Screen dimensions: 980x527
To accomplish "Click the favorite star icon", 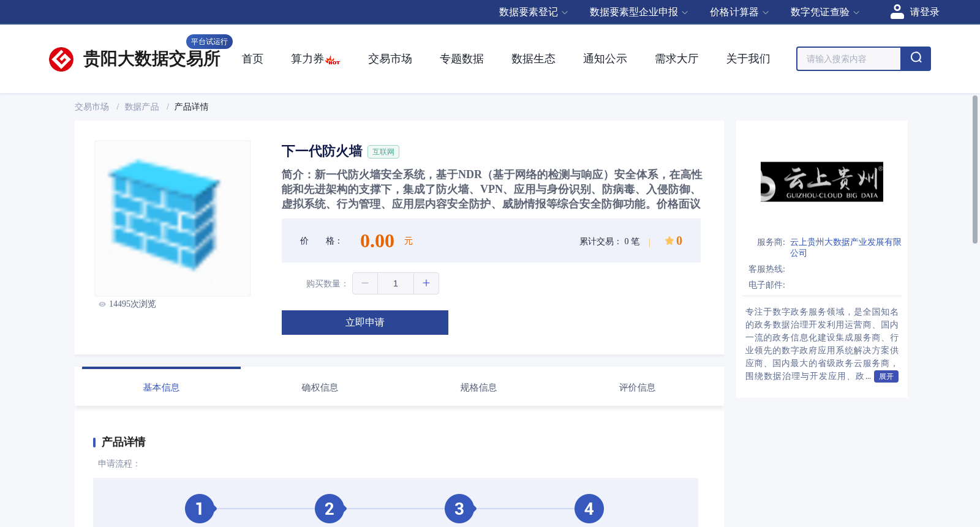I will click(x=669, y=241).
